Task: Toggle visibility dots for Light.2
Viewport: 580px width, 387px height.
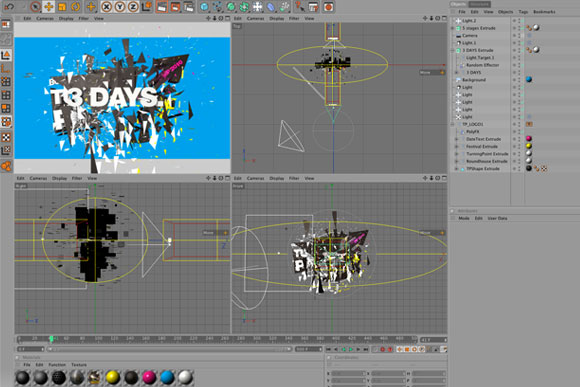Action: pos(519,21)
